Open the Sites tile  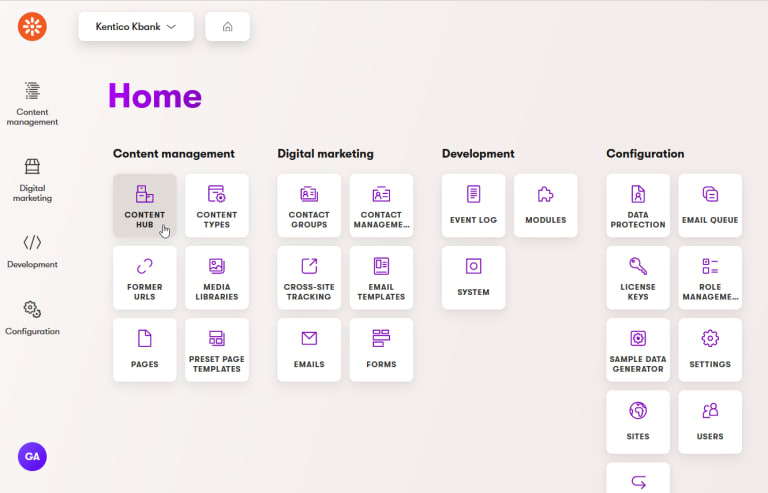pyautogui.click(x=638, y=422)
